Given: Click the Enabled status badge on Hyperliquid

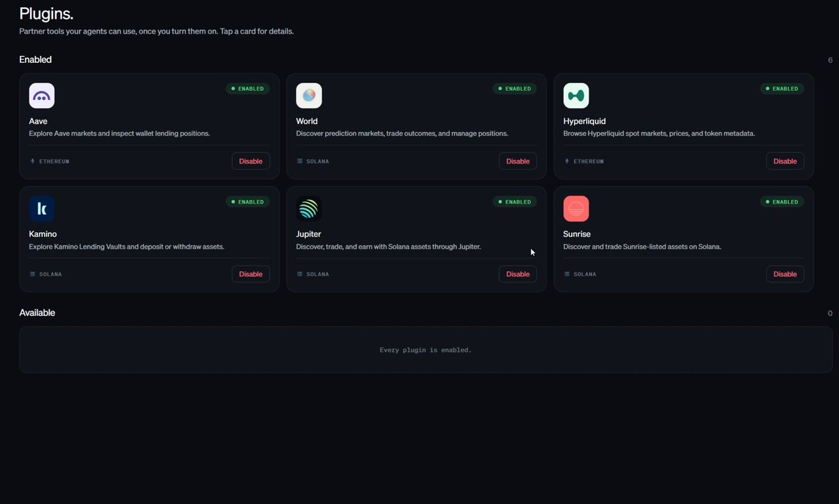Looking at the screenshot, I should pyautogui.click(x=782, y=89).
